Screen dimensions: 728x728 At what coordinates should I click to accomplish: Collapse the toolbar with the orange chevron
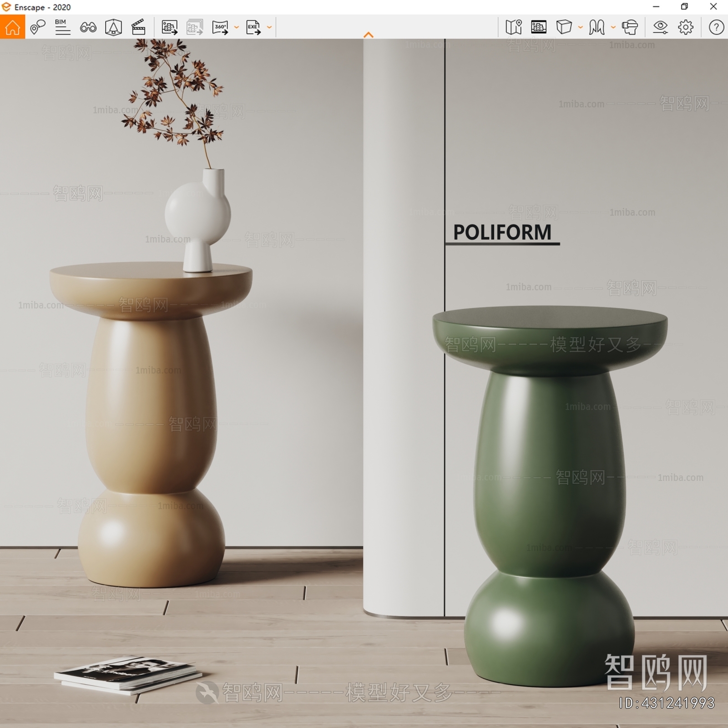(369, 35)
